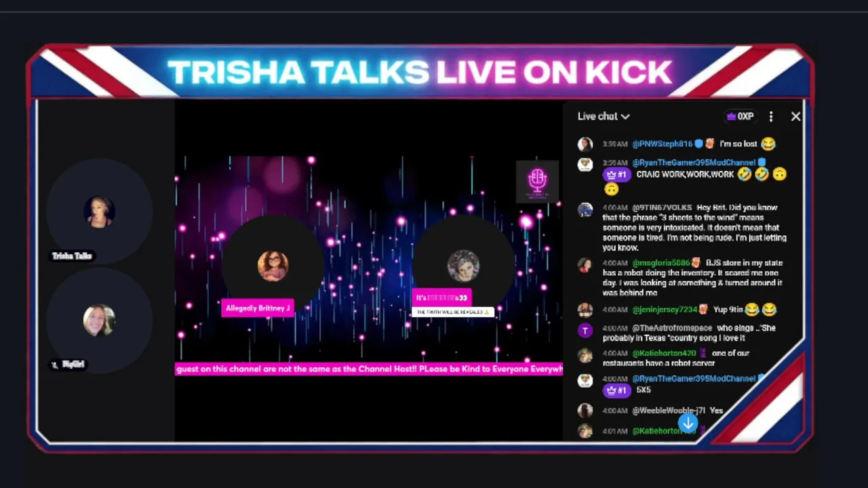Click the Trisha Talks name label
This screenshot has height=488, width=868.
[x=72, y=256]
